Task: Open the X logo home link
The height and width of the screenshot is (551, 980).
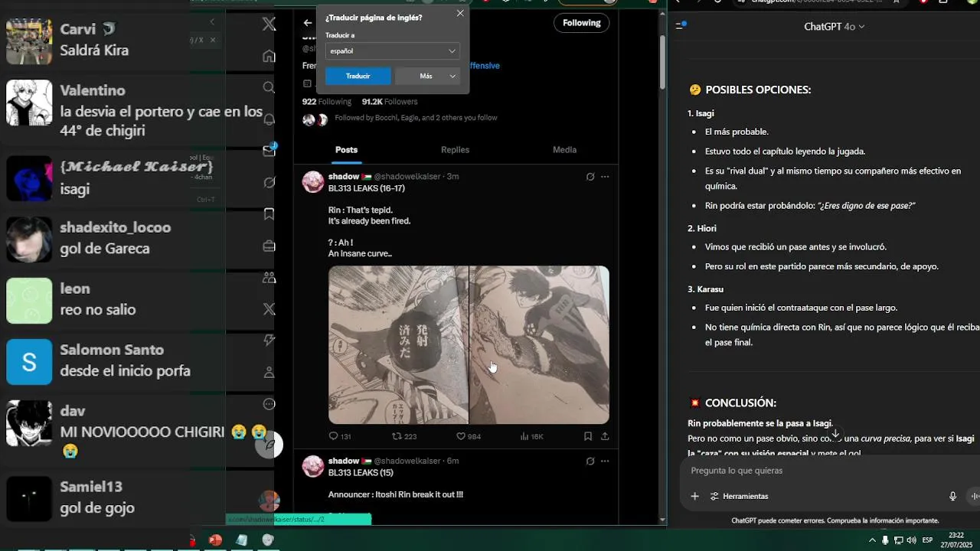Action: tap(269, 24)
